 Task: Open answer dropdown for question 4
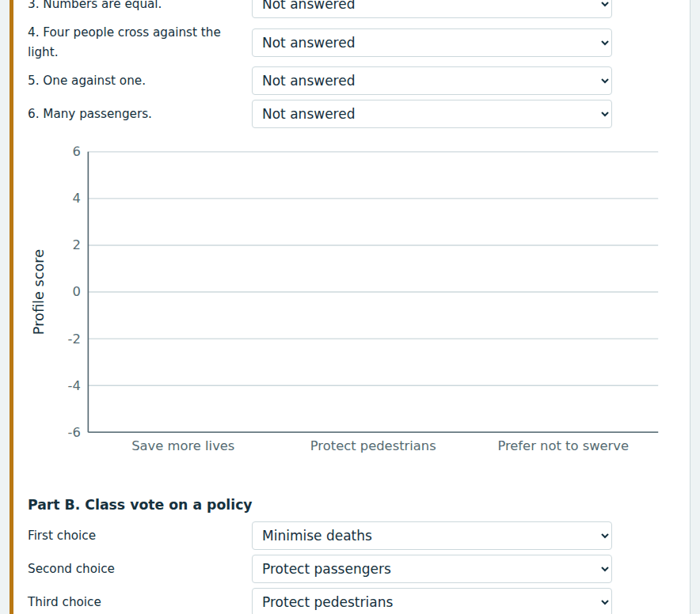point(432,43)
